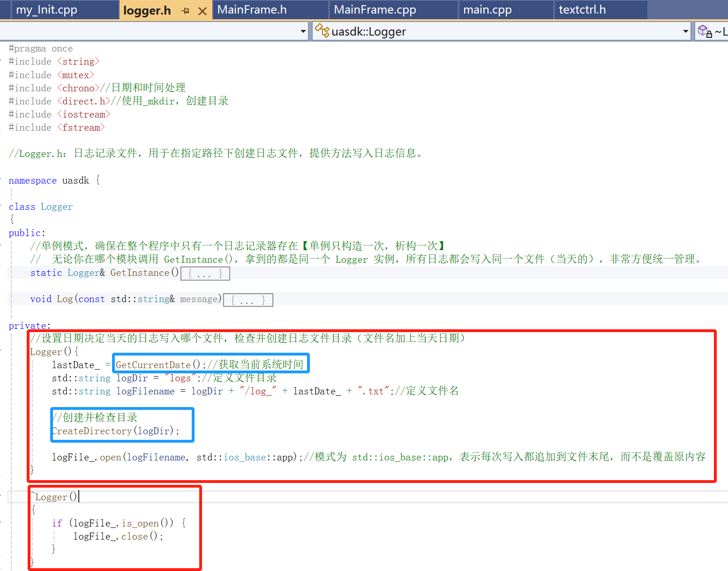Screen dimensions: 728x571
Task: Click the '#include <mutex>' line
Action: point(51,75)
